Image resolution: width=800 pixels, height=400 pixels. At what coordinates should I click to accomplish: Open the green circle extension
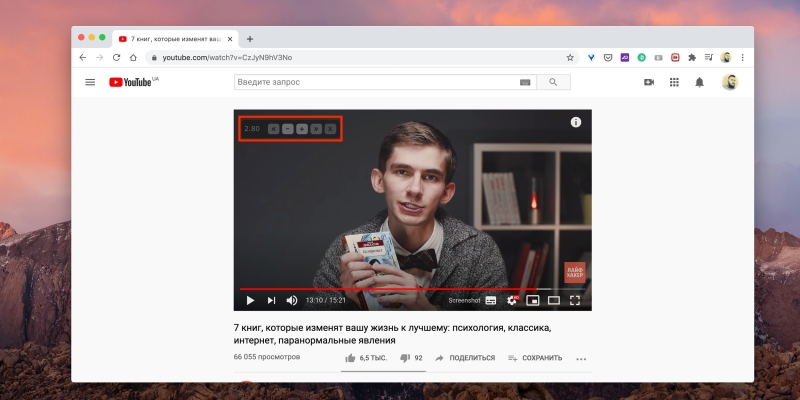click(642, 58)
